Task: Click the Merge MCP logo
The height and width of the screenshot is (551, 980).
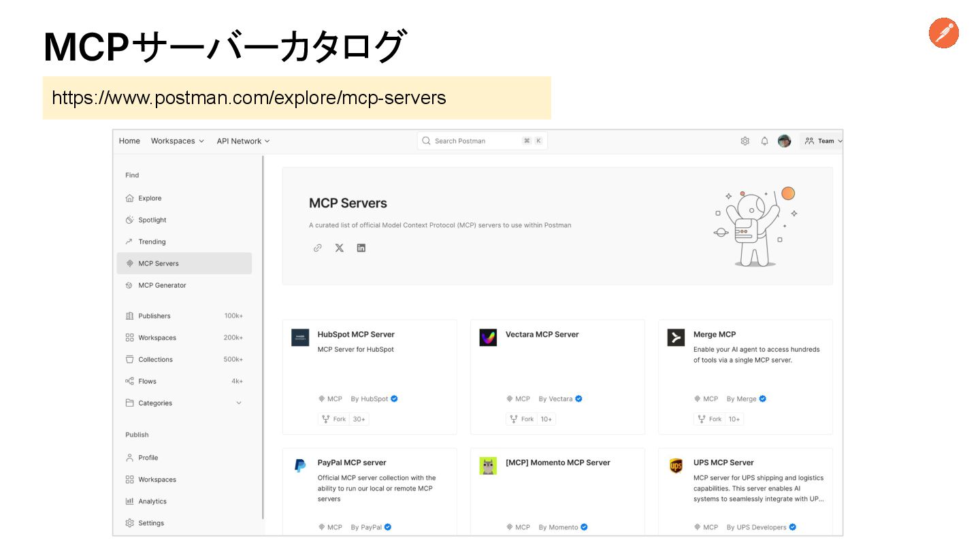Action: (x=676, y=337)
